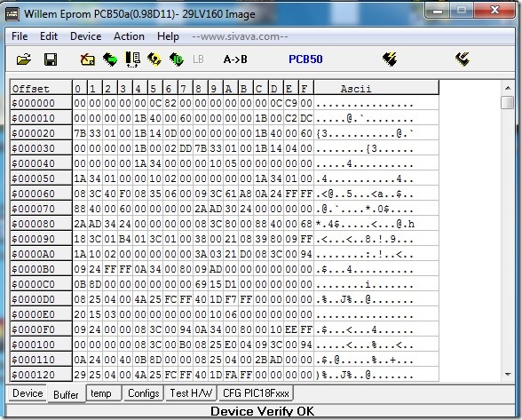Image resolution: width=522 pixels, height=420 pixels.
Task: Click the scrollbar up arrow
Action: pos(508,88)
